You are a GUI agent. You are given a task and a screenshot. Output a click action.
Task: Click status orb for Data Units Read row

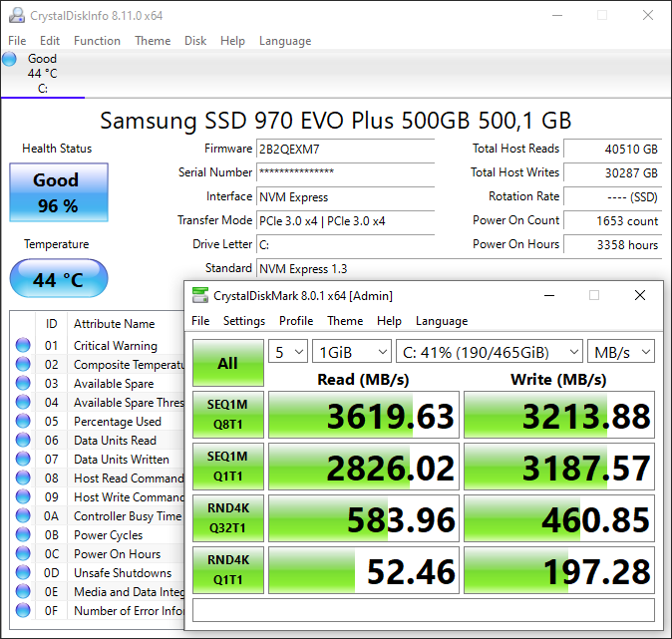tap(23, 440)
